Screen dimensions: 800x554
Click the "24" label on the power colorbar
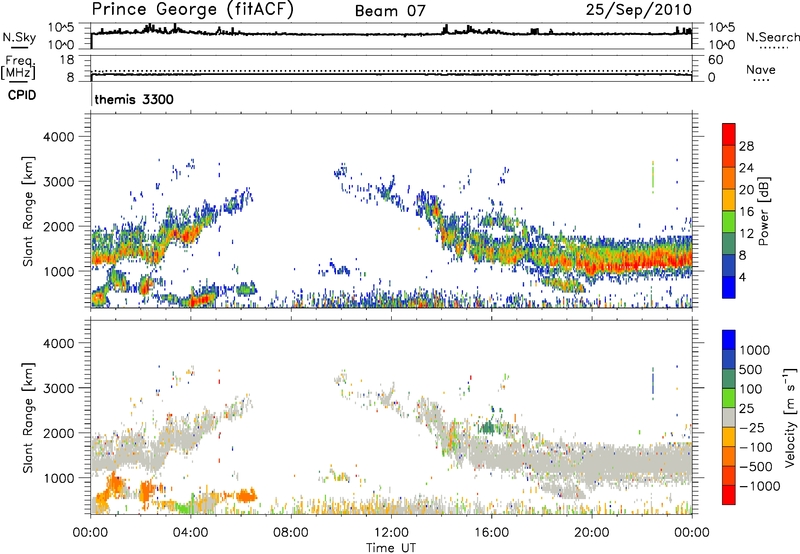746,168
